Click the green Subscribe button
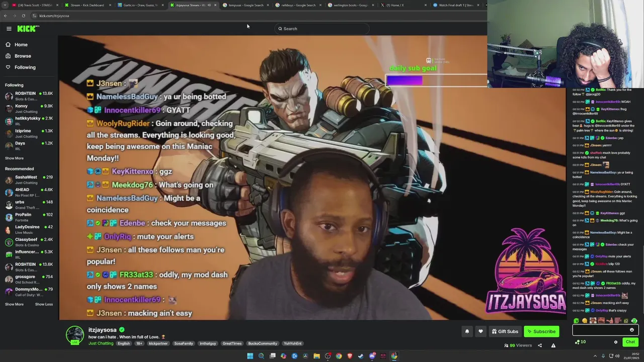The image size is (644, 362). pos(541,331)
